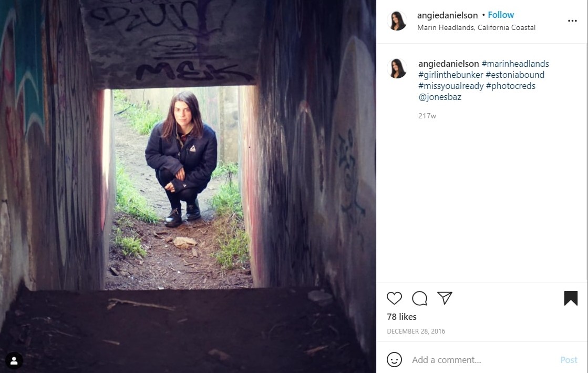View the 78 likes list
The height and width of the screenshot is (373, 588).
tap(401, 317)
